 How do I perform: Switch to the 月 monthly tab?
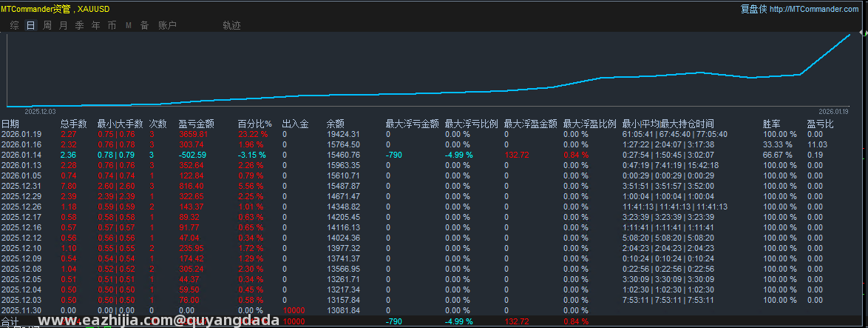click(63, 25)
